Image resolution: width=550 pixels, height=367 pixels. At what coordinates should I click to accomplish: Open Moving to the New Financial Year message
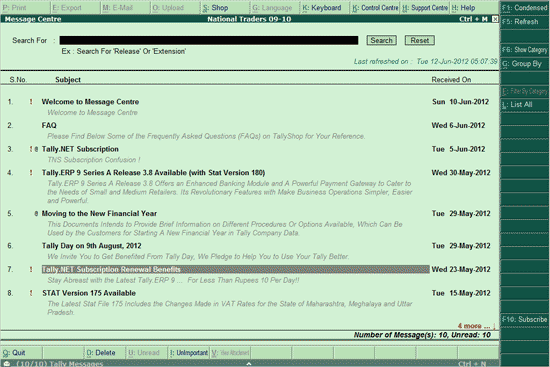click(99, 213)
